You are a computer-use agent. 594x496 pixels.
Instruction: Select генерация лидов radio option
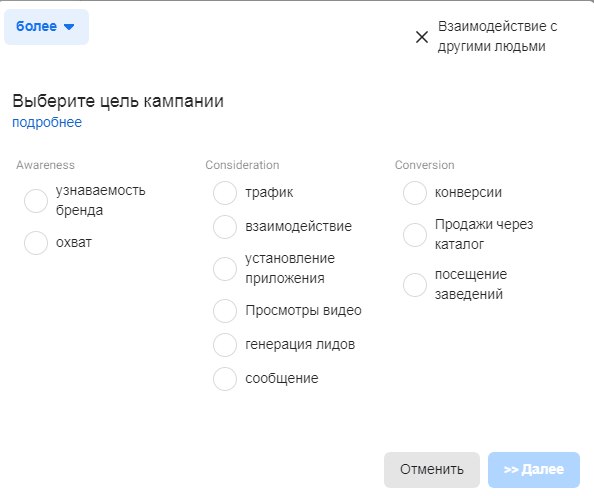225,344
